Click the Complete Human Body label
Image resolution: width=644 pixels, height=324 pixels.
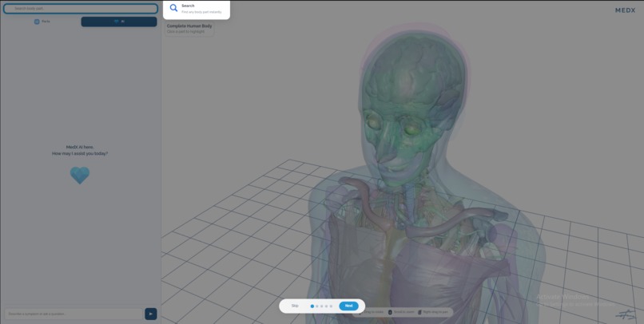pos(189,26)
